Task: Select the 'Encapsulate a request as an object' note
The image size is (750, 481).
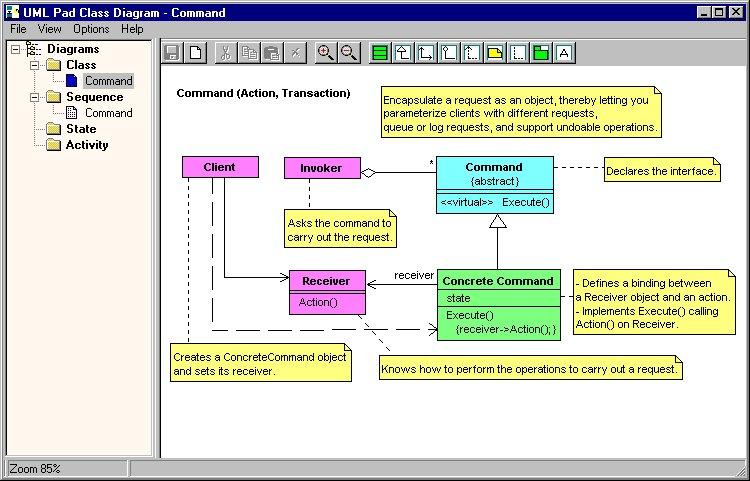Action: point(521,112)
